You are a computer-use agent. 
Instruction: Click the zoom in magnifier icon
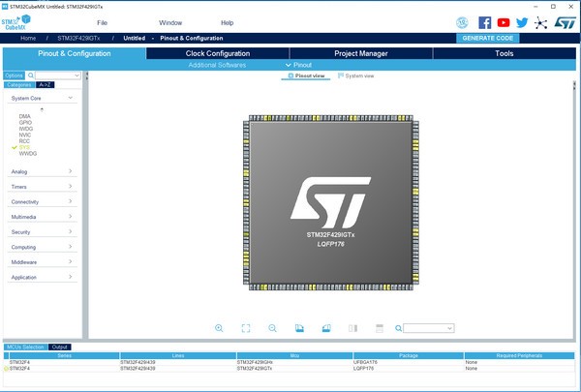220,329
